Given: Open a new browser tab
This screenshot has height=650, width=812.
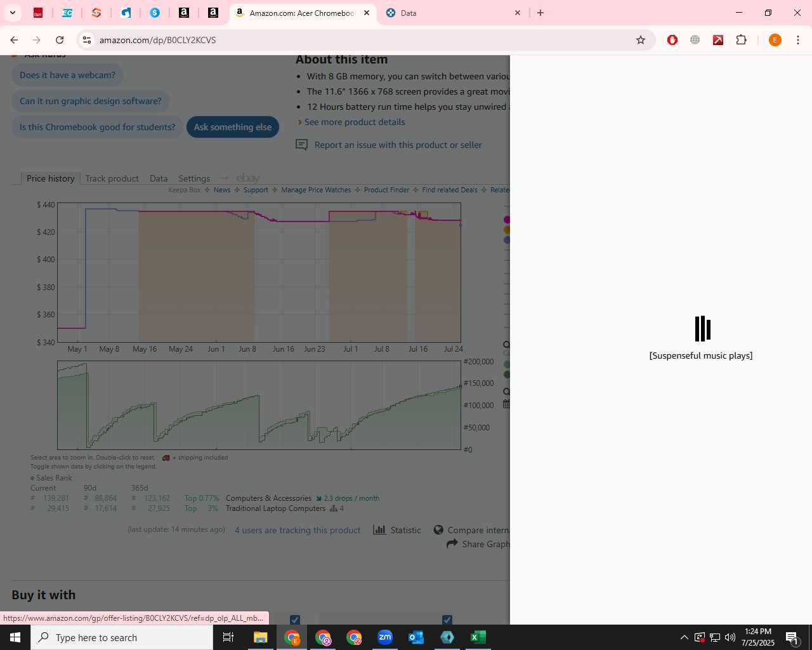Looking at the screenshot, I should click(x=540, y=13).
